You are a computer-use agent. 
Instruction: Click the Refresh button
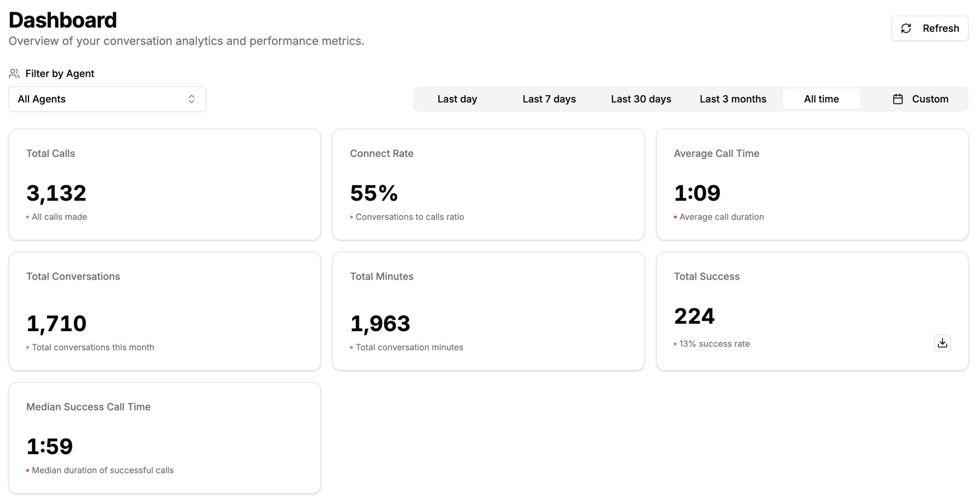point(929,28)
